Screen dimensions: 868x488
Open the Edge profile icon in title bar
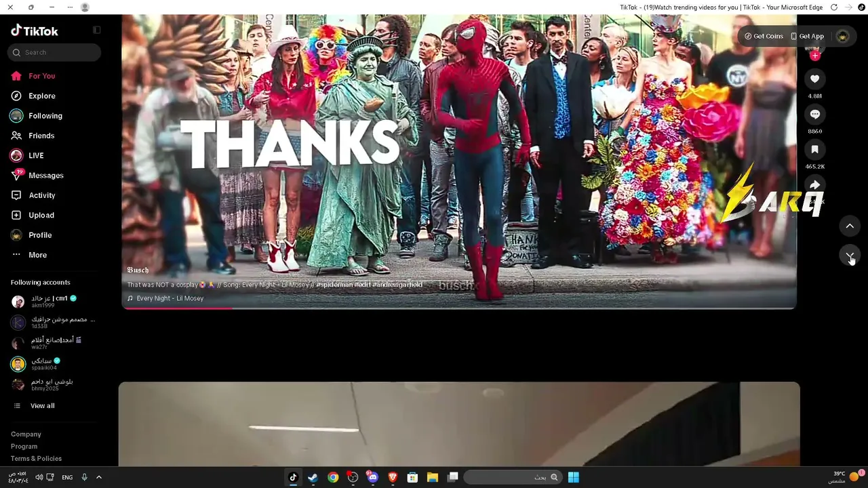tap(85, 7)
